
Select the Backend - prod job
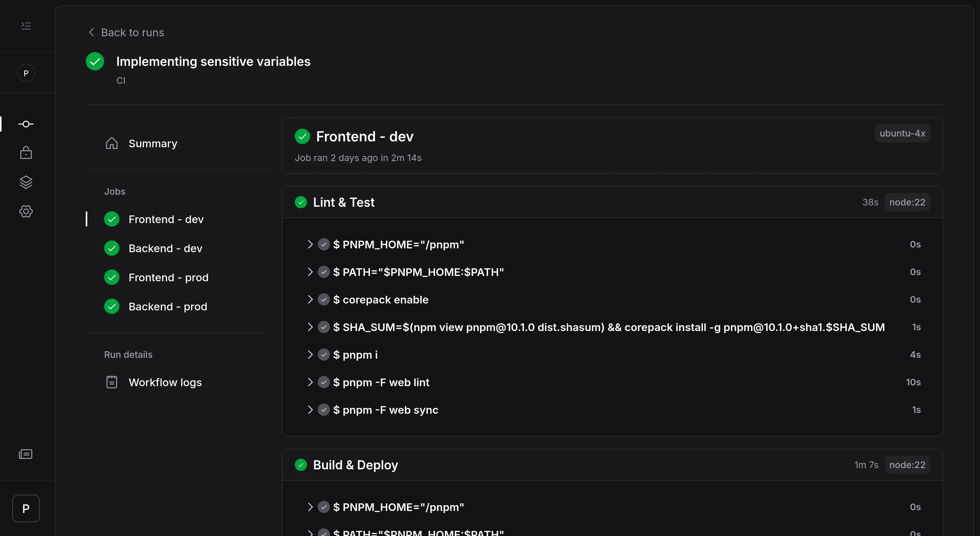tap(167, 307)
